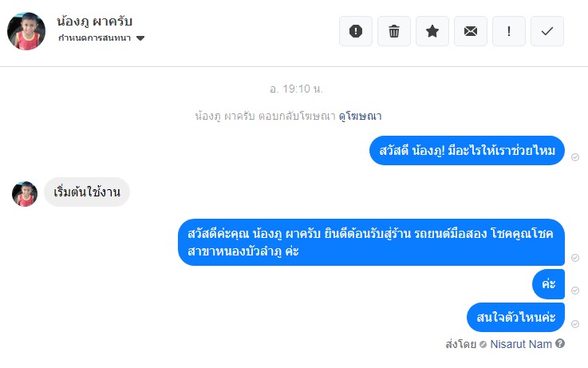The image size is (588, 368).
Task: Delete conversation using the trash icon
Action: (x=394, y=31)
